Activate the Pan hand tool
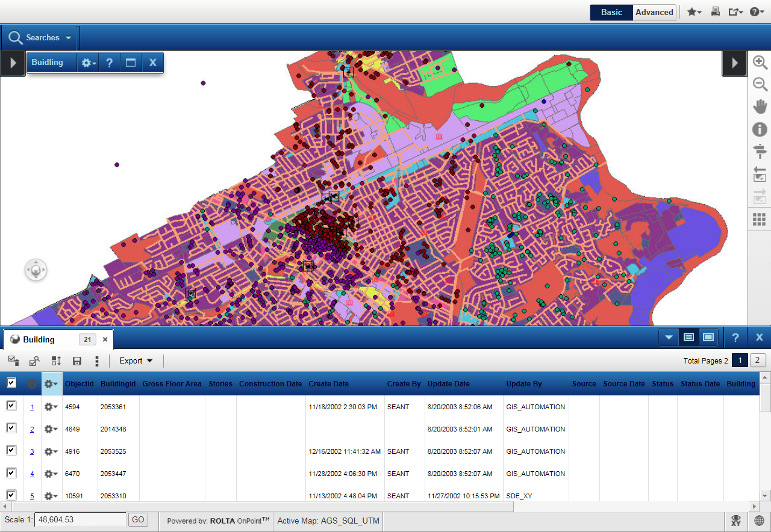 (760, 107)
